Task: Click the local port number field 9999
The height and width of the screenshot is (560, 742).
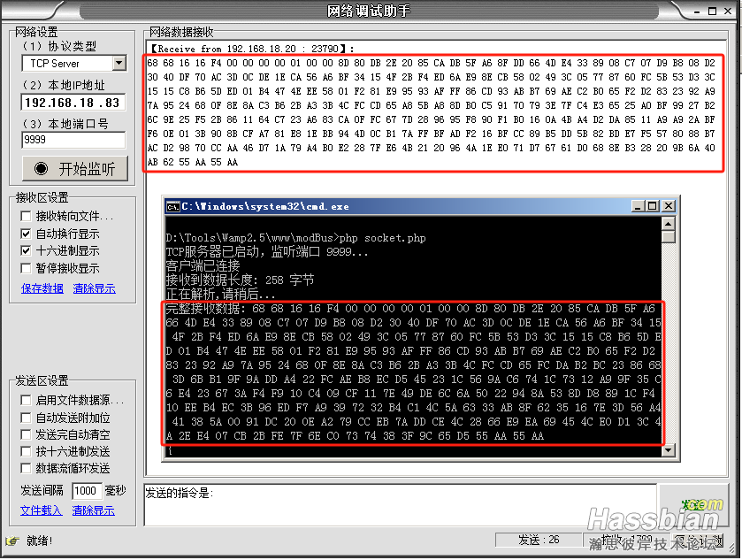Action: [x=74, y=140]
